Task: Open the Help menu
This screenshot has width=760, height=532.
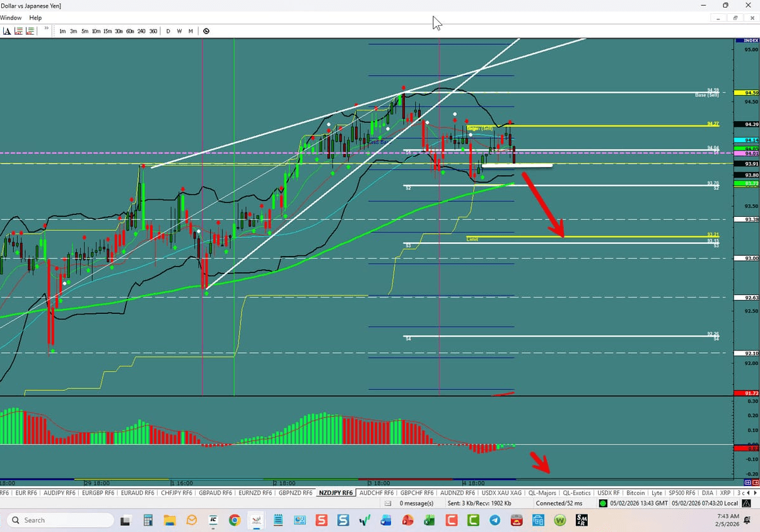Action: [35, 18]
